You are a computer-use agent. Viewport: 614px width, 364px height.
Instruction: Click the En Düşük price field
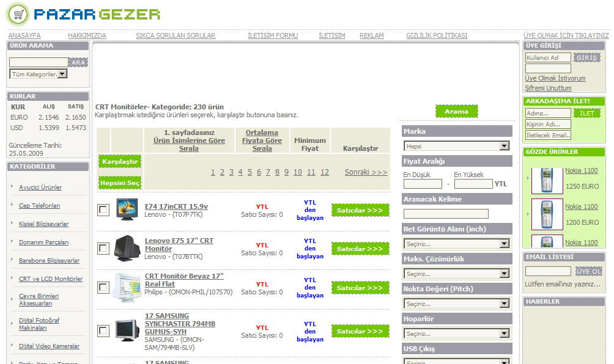point(423,184)
